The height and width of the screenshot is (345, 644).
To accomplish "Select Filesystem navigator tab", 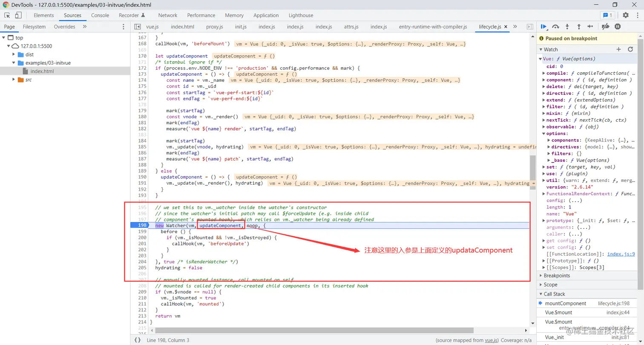I will [34, 26].
